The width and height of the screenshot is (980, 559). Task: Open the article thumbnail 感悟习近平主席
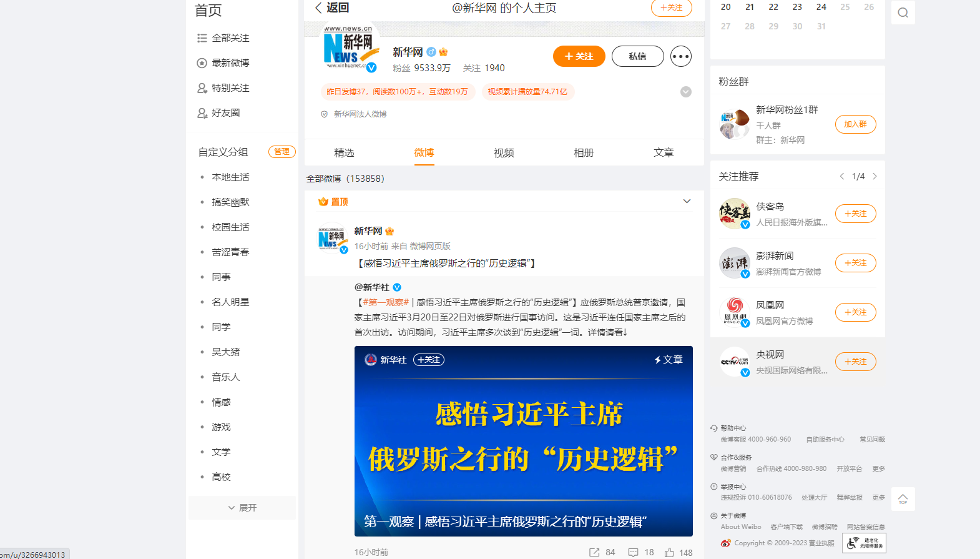523,441
